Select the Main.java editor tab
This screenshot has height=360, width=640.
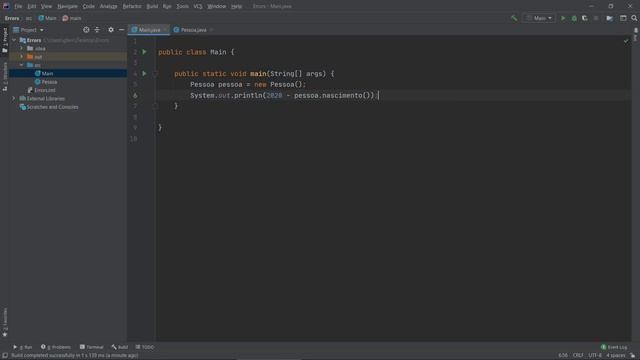(x=148, y=30)
